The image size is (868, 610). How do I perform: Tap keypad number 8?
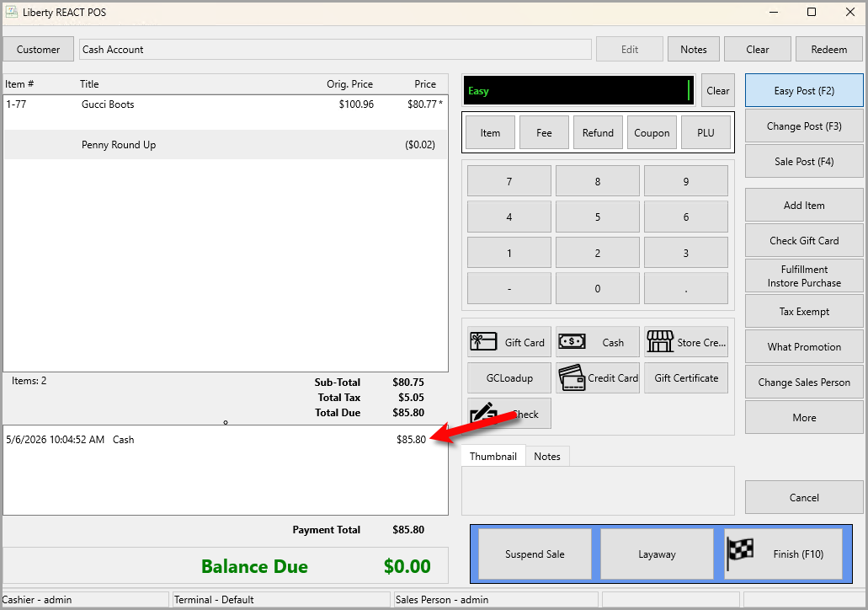pyautogui.click(x=597, y=181)
